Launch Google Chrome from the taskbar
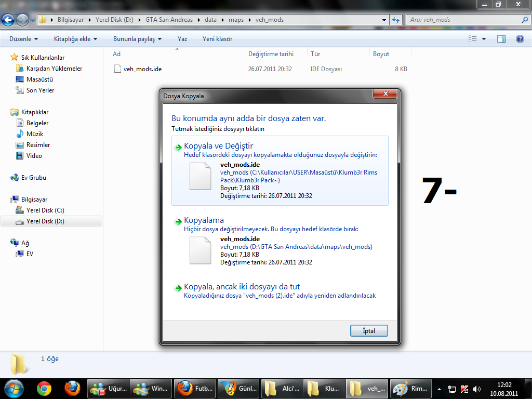 [x=44, y=389]
